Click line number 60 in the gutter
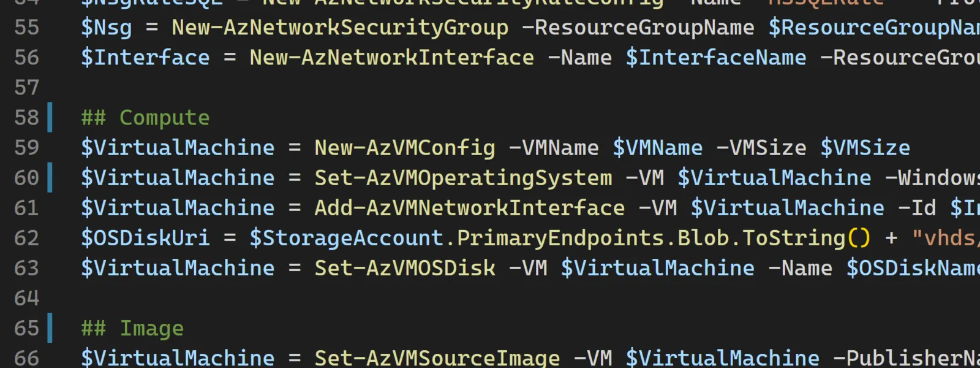This screenshot has height=368, width=980. pyautogui.click(x=26, y=178)
